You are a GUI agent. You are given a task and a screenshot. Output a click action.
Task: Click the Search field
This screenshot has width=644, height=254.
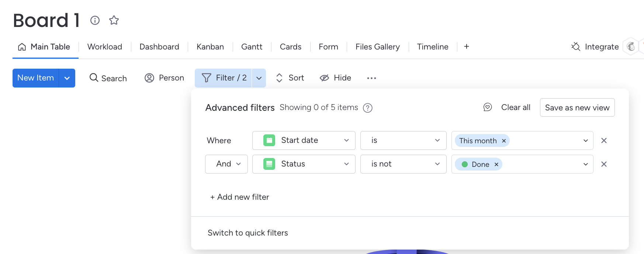point(108,78)
